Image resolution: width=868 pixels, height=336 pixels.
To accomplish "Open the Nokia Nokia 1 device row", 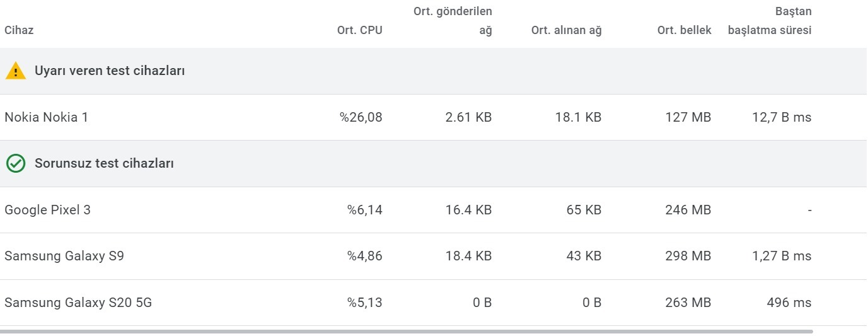I will [x=434, y=117].
